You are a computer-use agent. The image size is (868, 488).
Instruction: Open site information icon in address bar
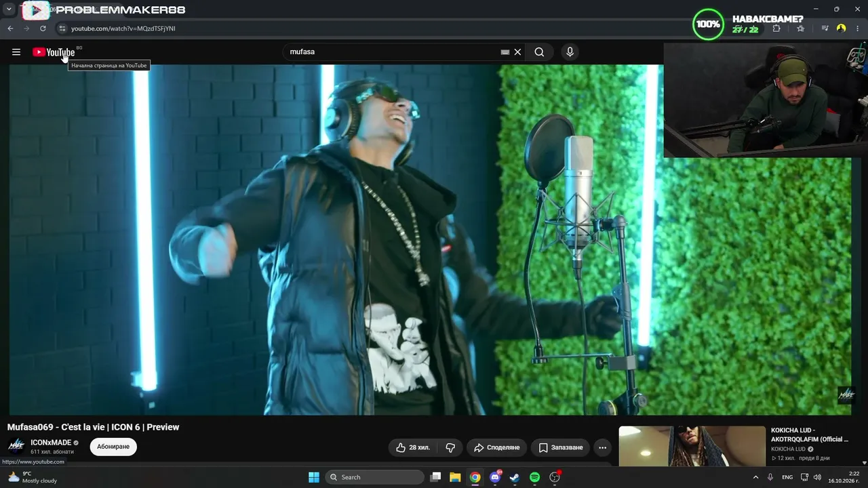pyautogui.click(x=62, y=28)
